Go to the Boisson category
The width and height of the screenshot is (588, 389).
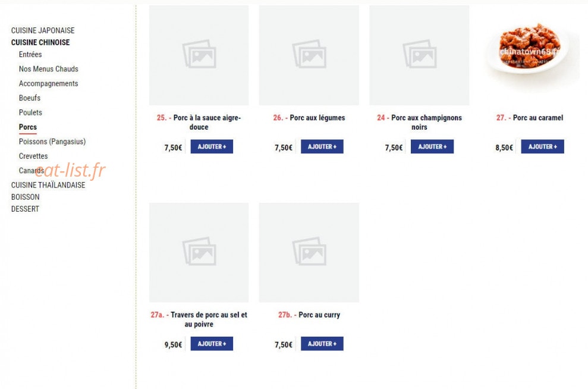pos(25,197)
